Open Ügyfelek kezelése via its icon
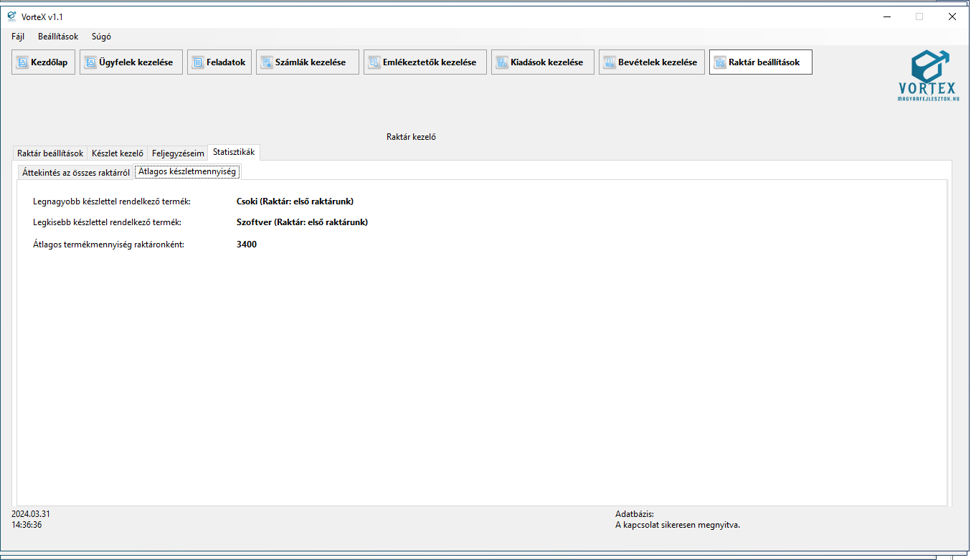This screenshot has height=560, width=971. click(90, 62)
